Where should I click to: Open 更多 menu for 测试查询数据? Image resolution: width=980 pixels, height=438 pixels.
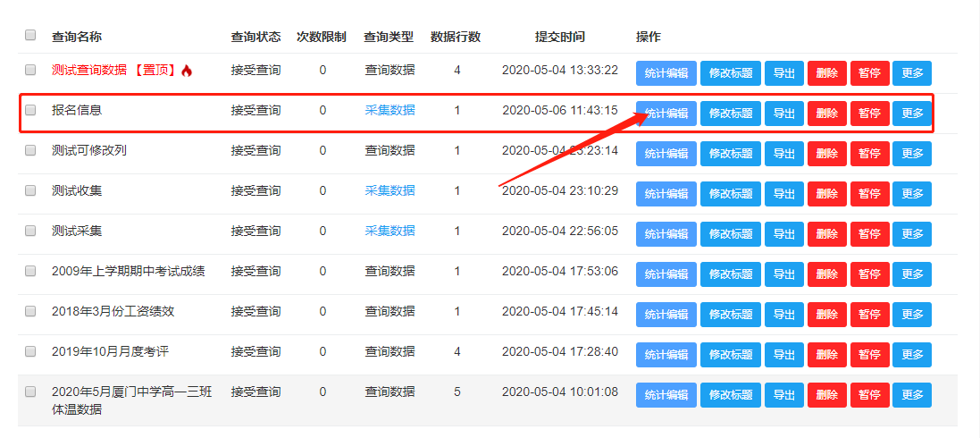912,73
